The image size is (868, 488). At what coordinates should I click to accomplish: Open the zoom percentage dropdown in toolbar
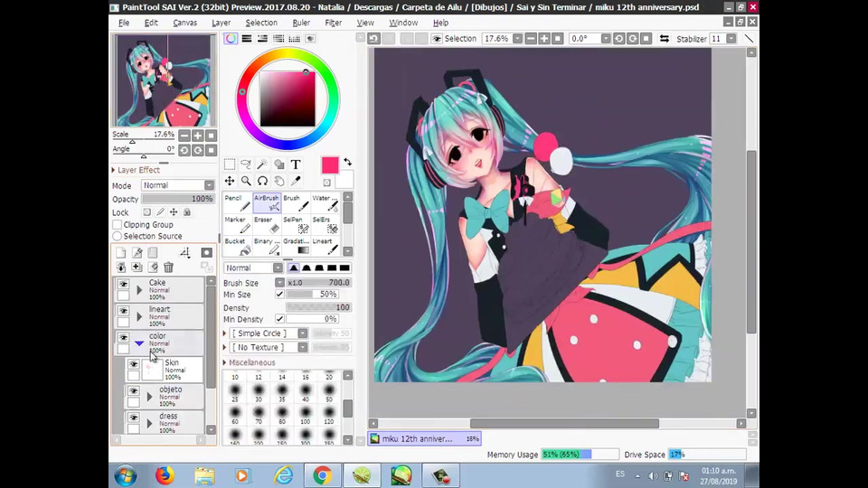click(x=517, y=39)
